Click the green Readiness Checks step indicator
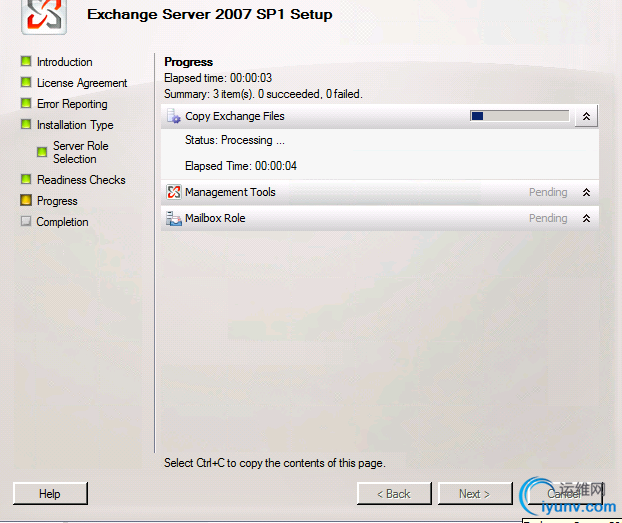This screenshot has width=622, height=523. click(x=26, y=179)
